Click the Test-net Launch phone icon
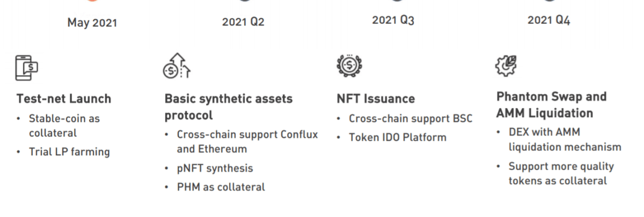This screenshot has width=644, height=217. (x=27, y=68)
